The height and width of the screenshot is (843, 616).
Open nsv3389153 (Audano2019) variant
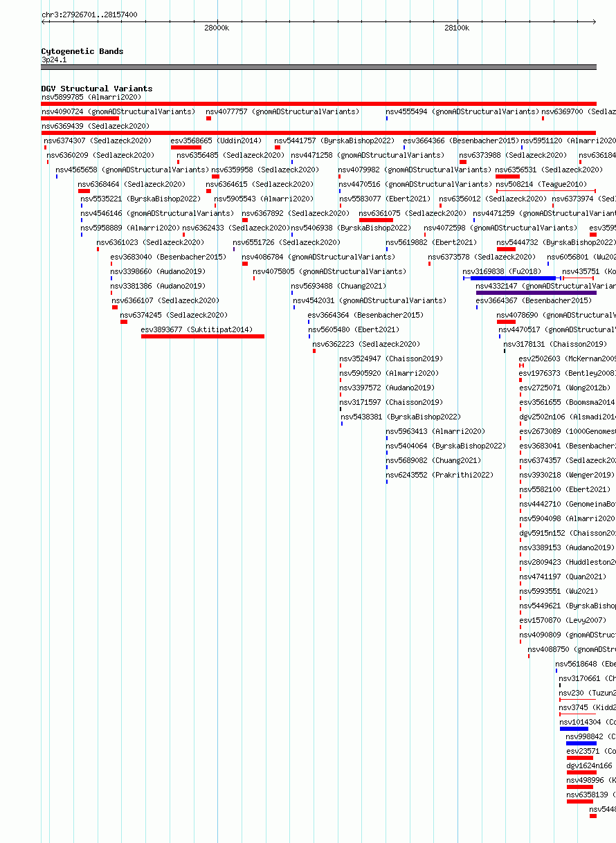(567, 547)
